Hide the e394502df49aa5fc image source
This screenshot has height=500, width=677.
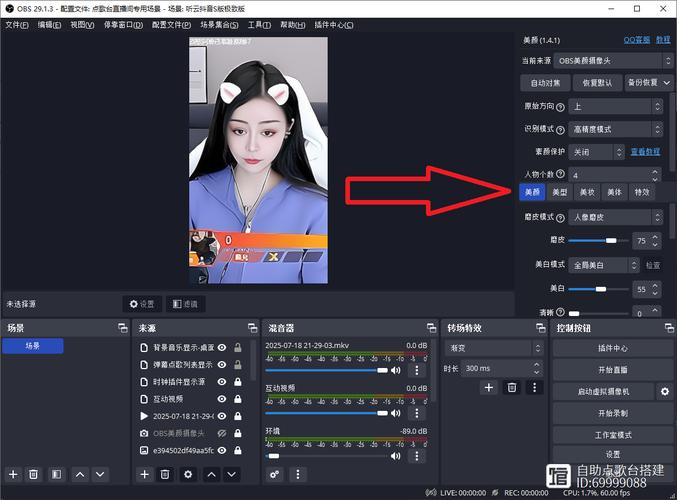pyautogui.click(x=222, y=450)
